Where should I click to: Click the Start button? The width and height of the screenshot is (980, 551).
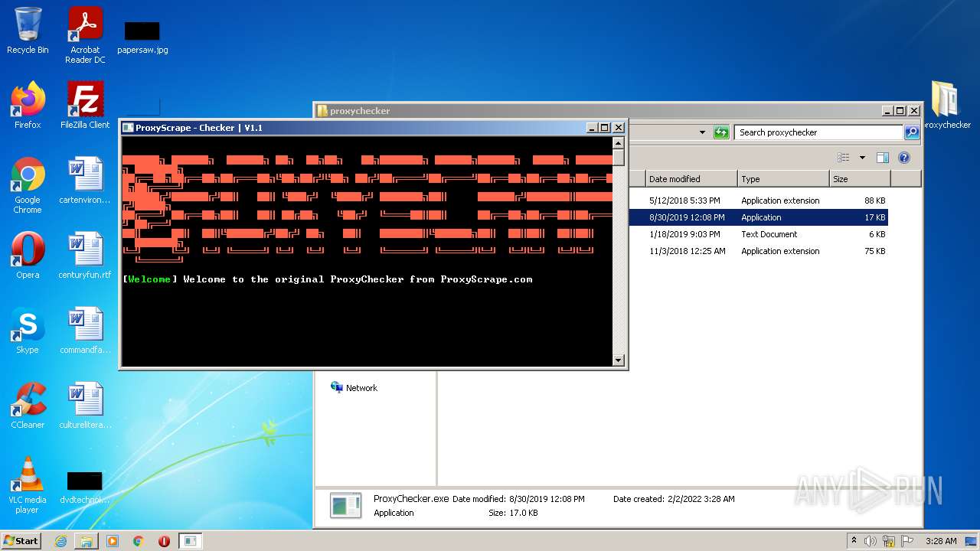coord(21,540)
